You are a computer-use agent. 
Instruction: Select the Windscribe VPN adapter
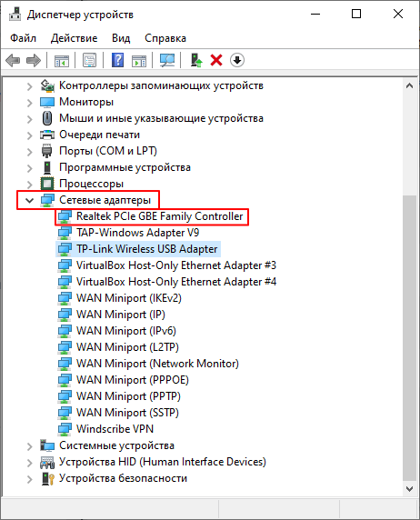click(x=115, y=429)
